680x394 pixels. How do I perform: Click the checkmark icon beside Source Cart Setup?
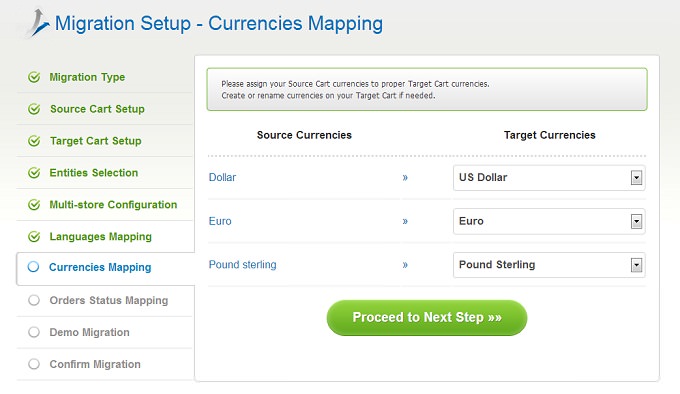click(34, 109)
